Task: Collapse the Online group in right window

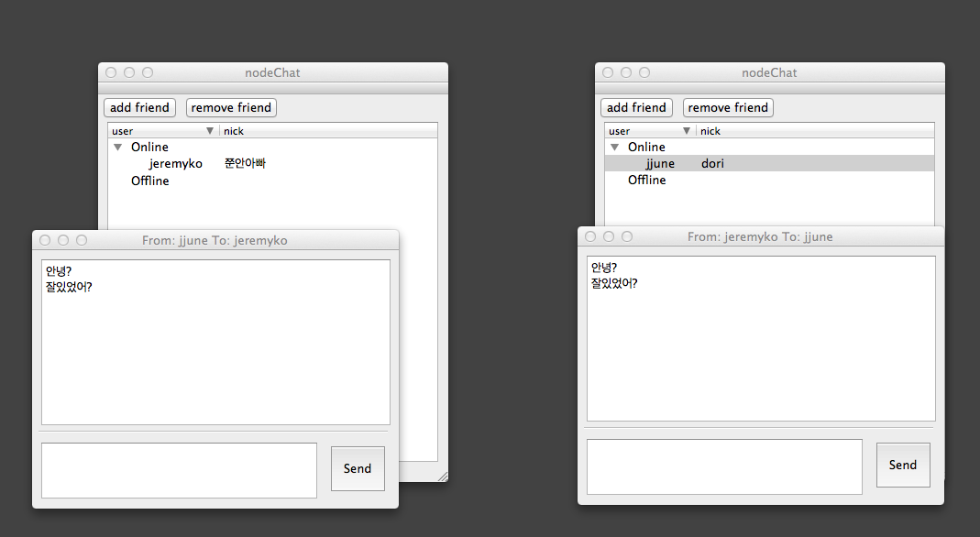Action: [x=613, y=147]
